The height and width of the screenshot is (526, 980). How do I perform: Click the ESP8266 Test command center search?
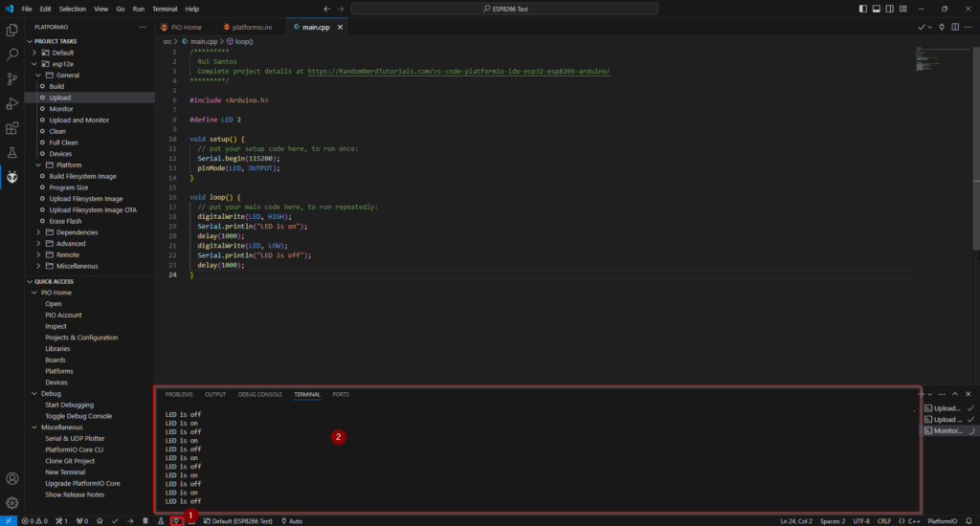(504, 9)
